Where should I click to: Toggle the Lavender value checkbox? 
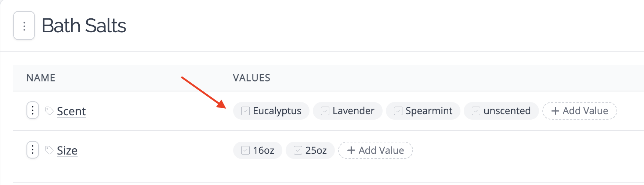click(325, 111)
